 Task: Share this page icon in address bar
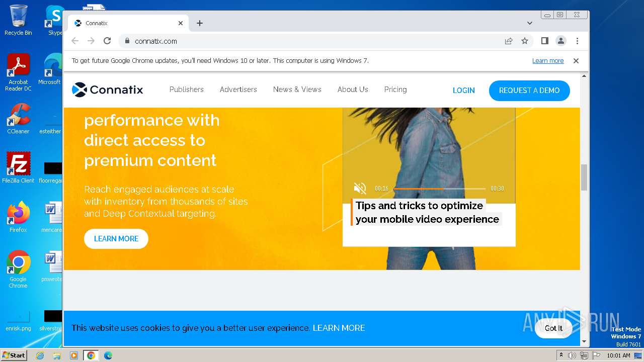[x=509, y=41]
